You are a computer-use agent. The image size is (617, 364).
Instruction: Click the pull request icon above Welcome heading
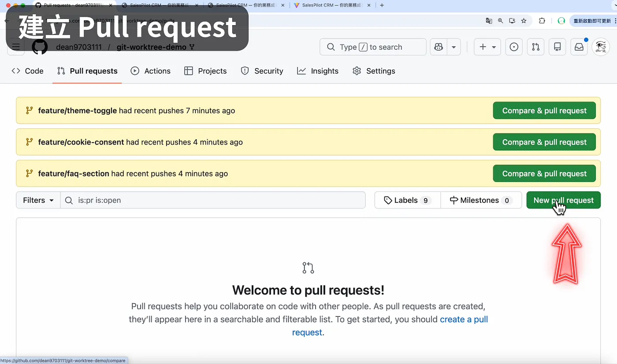(x=308, y=267)
